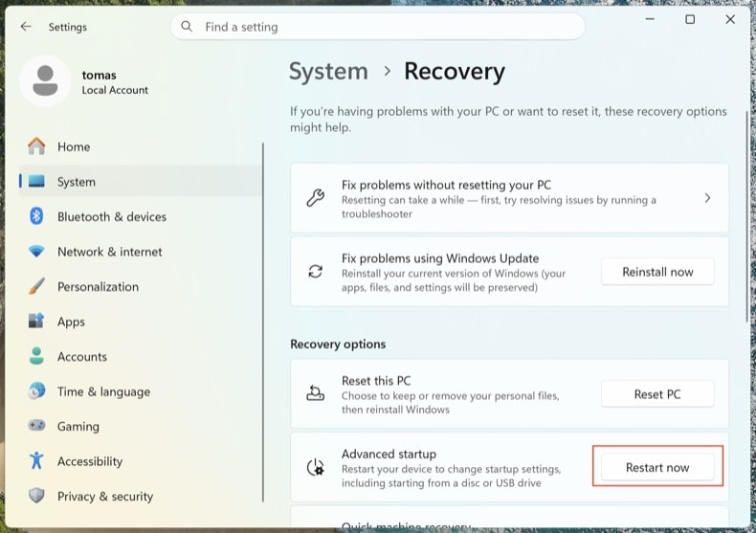
Task: Open Home settings page
Action: pyautogui.click(x=141, y=146)
